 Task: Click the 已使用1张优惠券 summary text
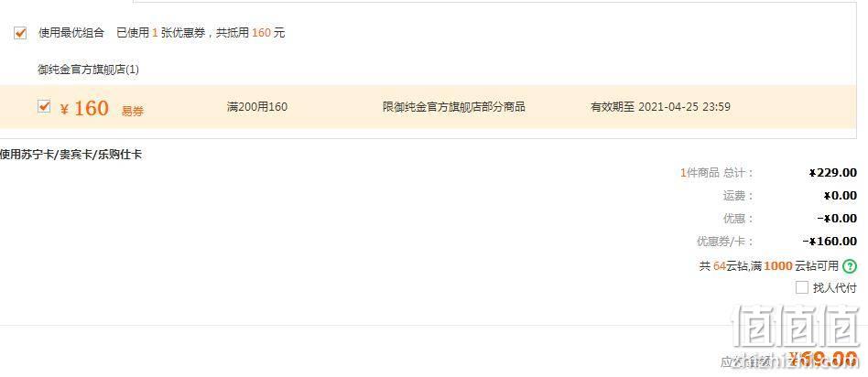160,33
